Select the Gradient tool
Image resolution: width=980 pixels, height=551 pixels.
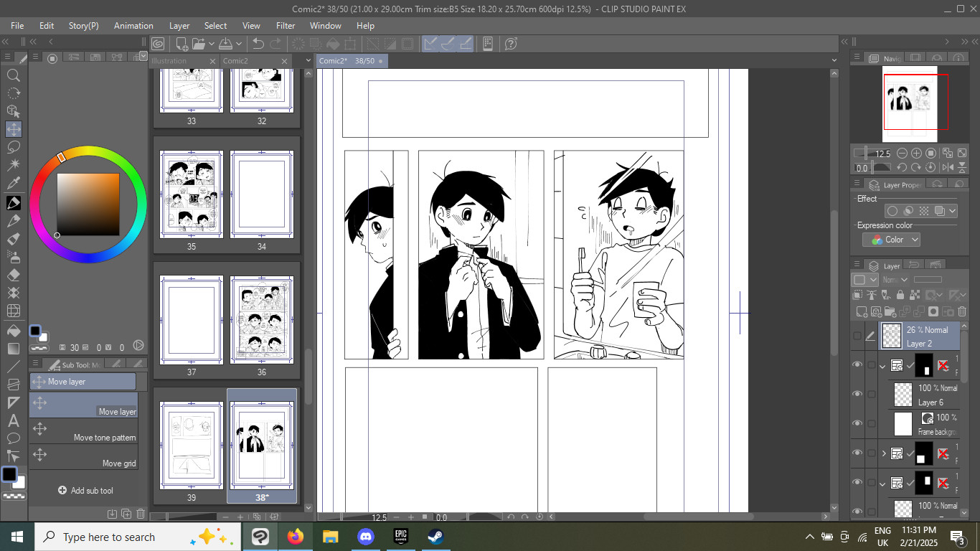tap(13, 349)
